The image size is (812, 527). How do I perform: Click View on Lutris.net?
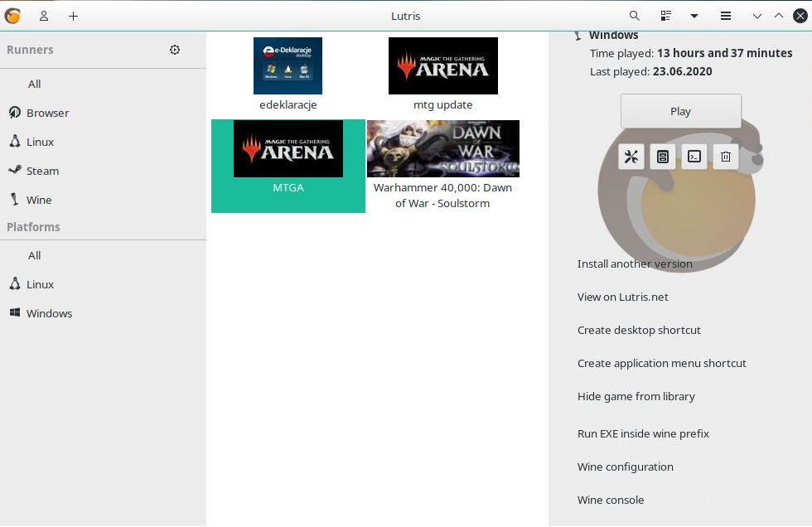coord(623,297)
